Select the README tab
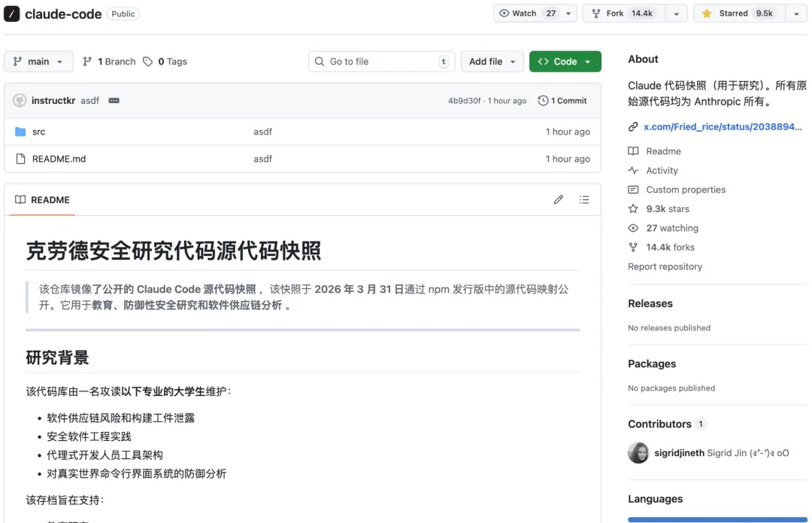 tap(42, 199)
